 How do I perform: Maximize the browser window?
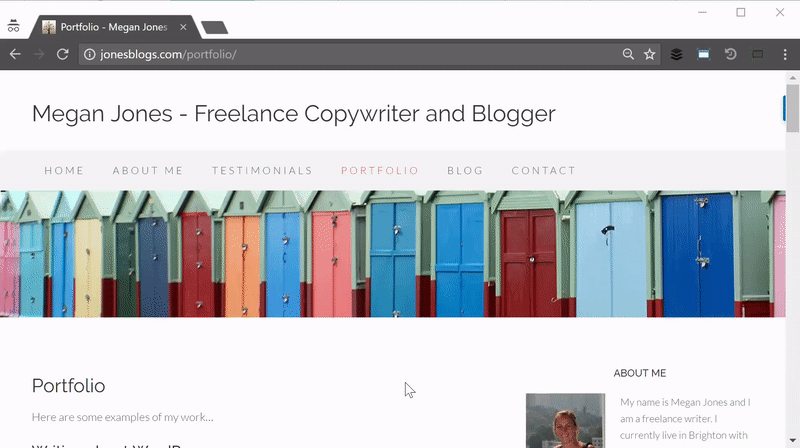pyautogui.click(x=741, y=12)
